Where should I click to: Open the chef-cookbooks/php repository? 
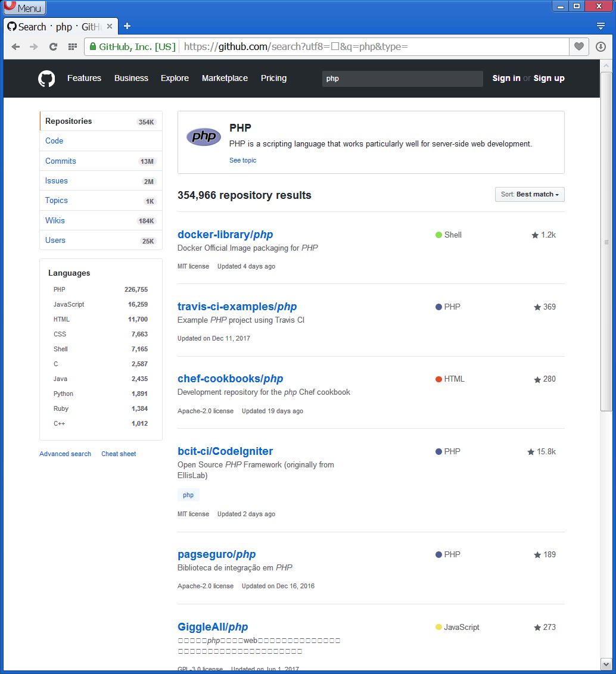click(x=230, y=379)
